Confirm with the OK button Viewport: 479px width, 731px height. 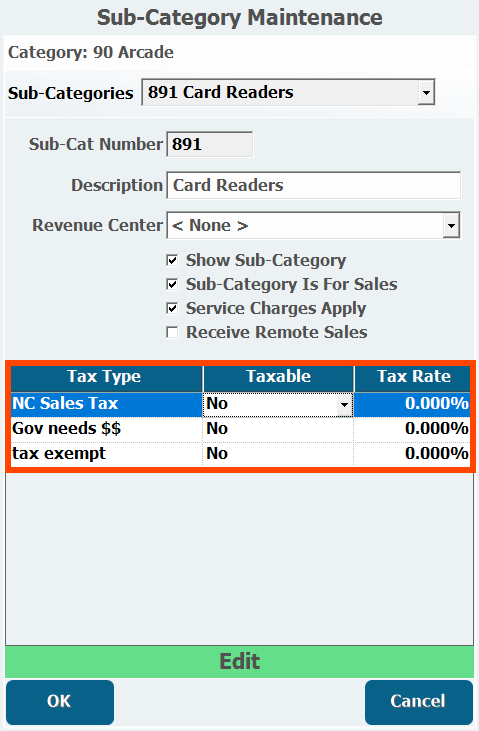[x=60, y=702]
